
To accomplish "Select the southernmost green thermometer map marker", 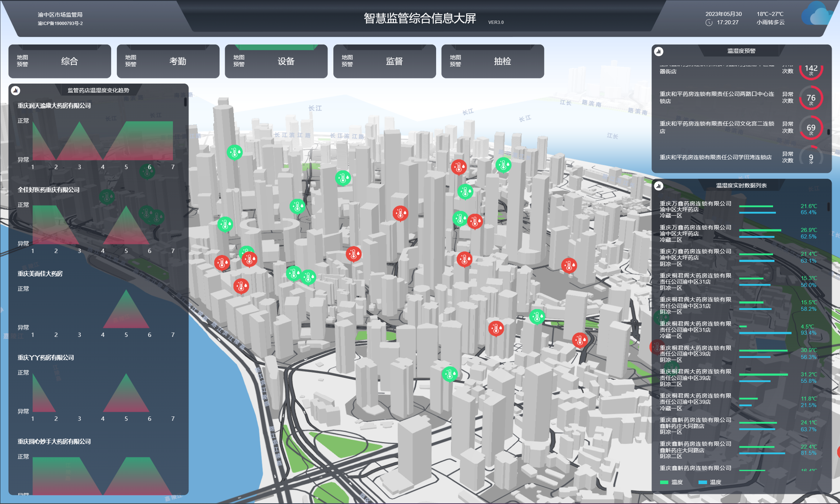I will 450,374.
